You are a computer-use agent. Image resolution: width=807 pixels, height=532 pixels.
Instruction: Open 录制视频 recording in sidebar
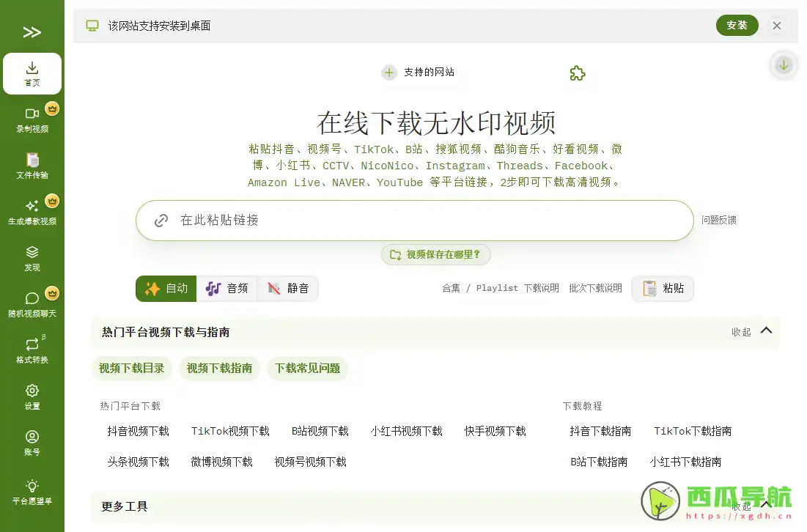point(32,120)
